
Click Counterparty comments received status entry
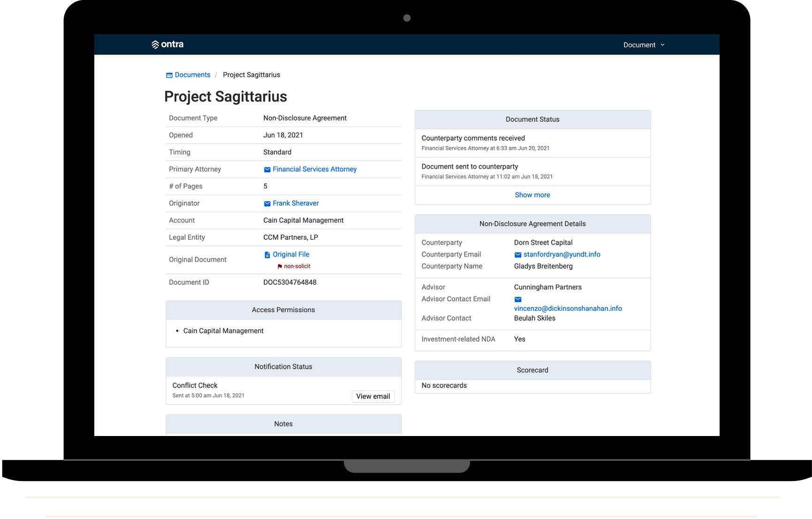coord(532,143)
